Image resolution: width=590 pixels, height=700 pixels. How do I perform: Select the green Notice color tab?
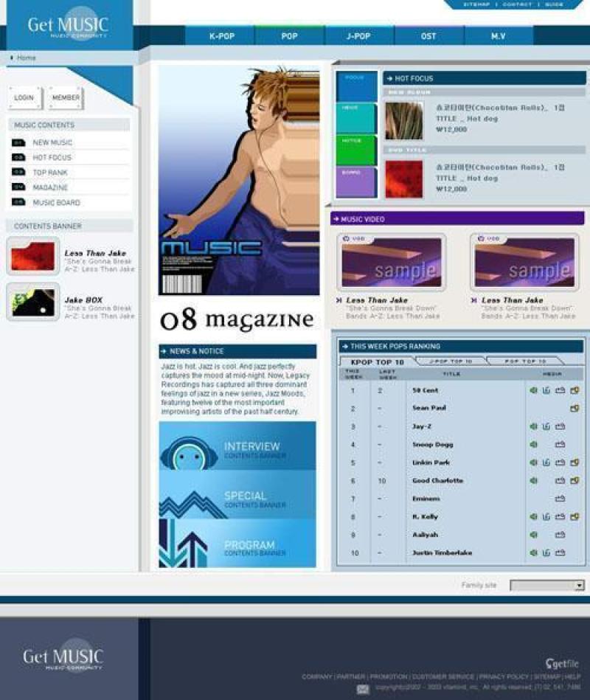(x=356, y=150)
